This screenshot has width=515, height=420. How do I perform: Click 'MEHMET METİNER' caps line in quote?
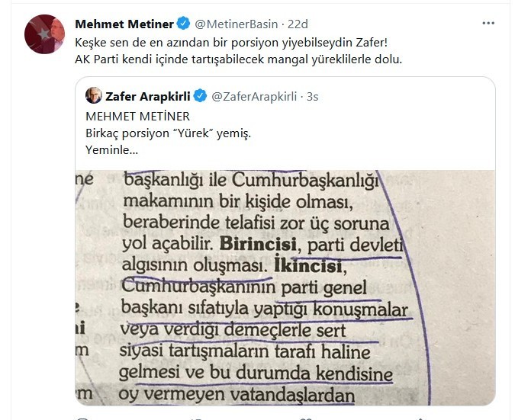point(137,117)
